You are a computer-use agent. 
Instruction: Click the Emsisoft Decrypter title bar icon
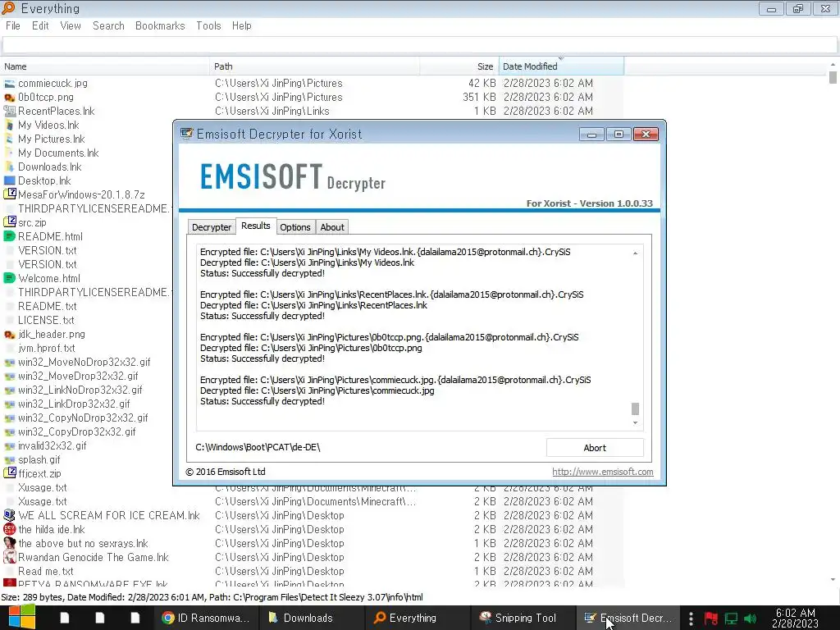[186, 134]
